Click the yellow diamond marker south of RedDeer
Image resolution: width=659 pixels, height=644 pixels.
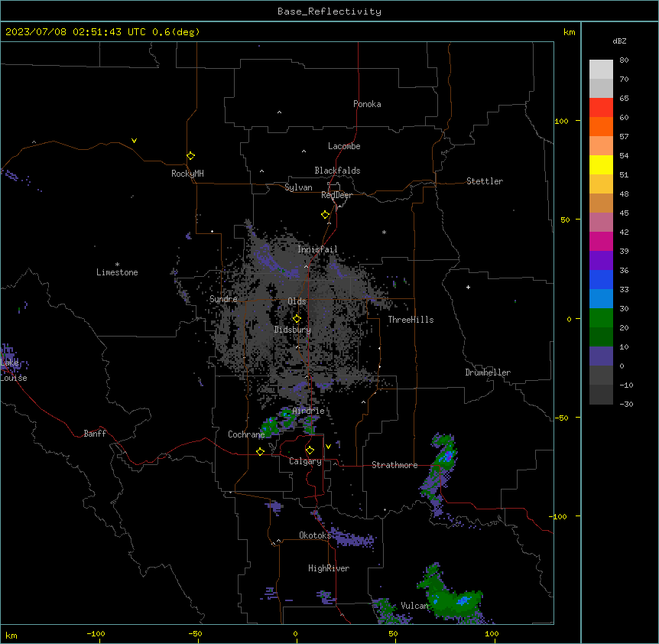(x=325, y=215)
